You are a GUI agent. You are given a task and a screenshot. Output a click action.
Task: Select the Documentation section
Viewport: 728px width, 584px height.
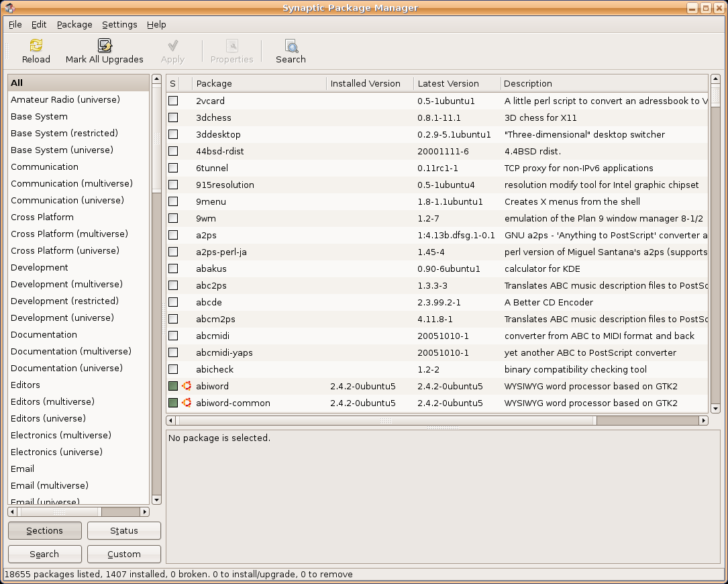pos(79,334)
